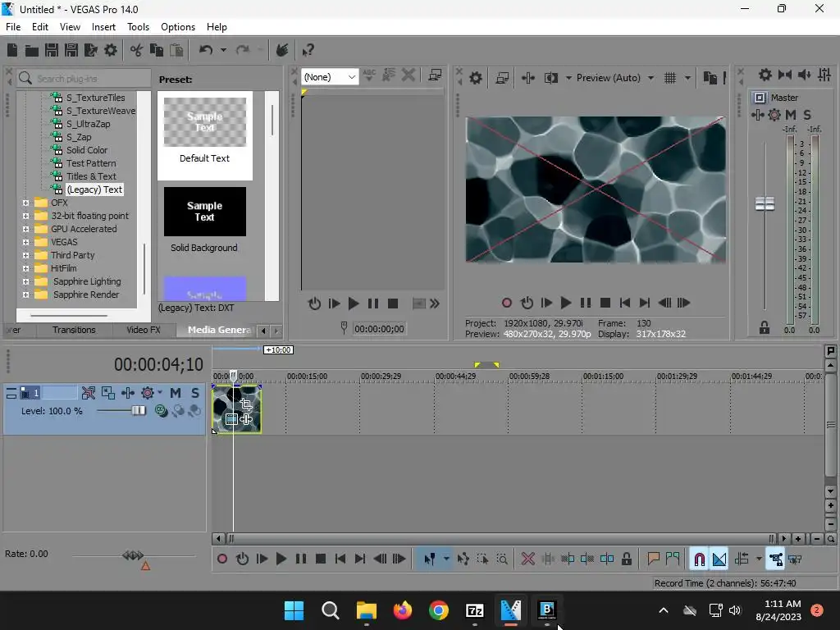Delete selected events with red X
This screenshot has width=840, height=630.
tap(528, 559)
